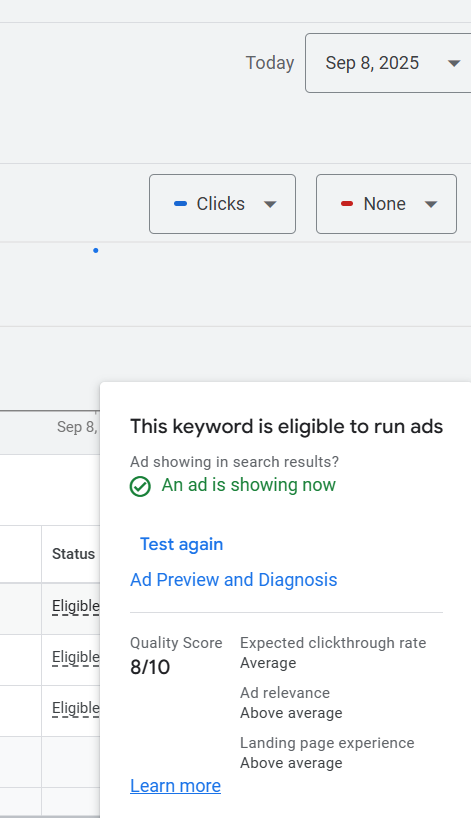Open the None metric dropdown
Viewport: 471px width, 818px height.
pyautogui.click(x=387, y=204)
